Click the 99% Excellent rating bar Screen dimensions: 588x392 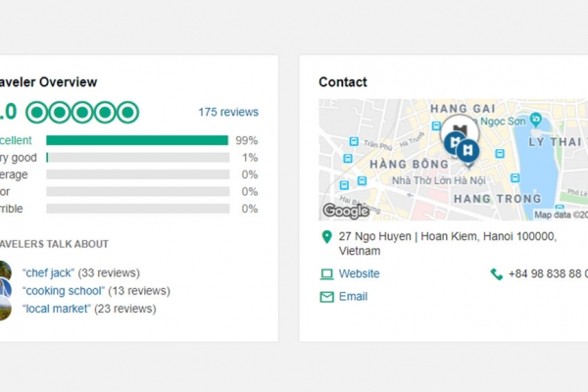pos(137,140)
